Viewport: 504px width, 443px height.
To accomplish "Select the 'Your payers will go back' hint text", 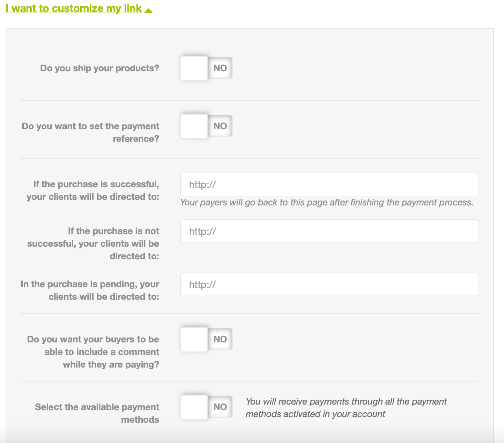I will [x=327, y=203].
